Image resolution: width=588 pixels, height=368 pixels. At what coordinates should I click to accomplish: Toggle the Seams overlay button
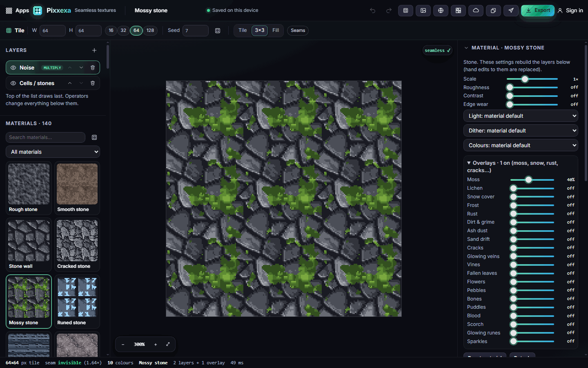click(x=298, y=31)
